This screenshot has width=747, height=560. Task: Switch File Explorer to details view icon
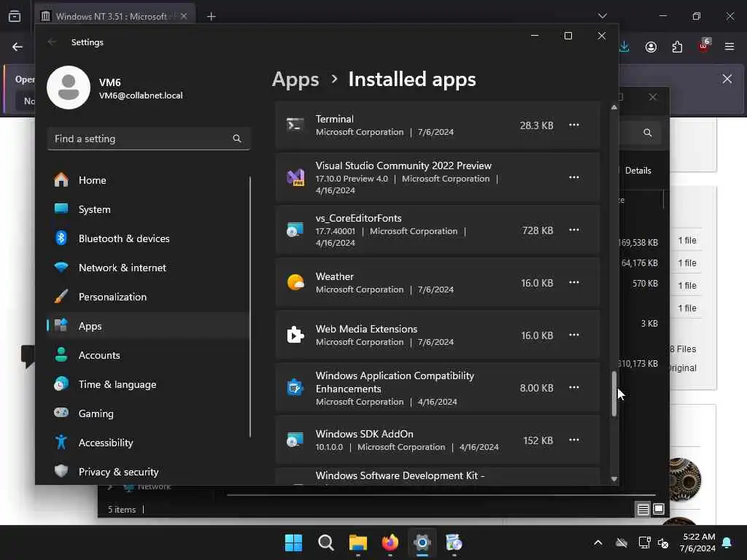643,510
